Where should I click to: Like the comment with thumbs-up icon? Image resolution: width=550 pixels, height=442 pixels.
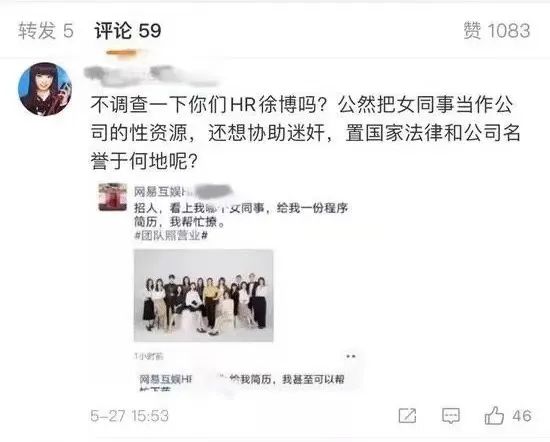point(494,415)
